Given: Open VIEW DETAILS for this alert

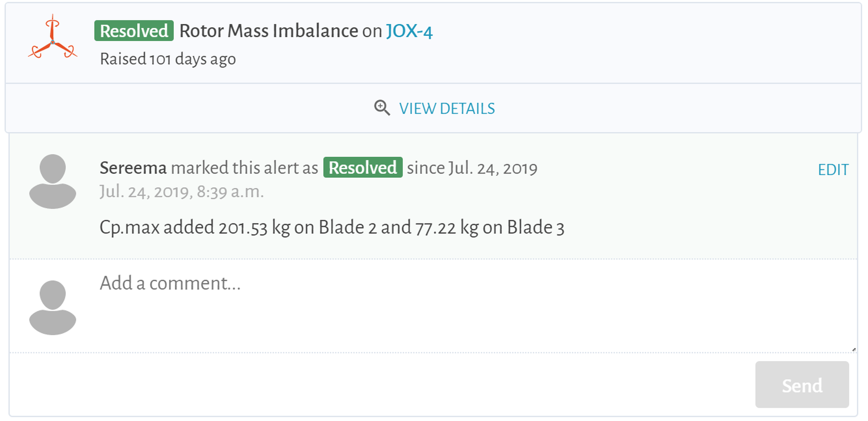Looking at the screenshot, I should (x=447, y=108).
